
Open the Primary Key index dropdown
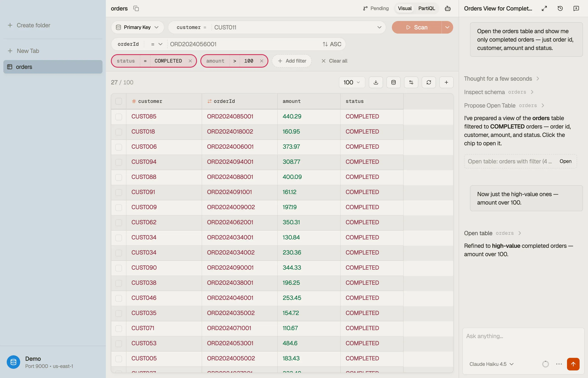[137, 27]
